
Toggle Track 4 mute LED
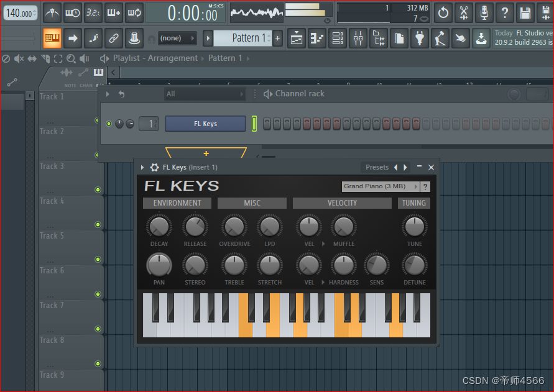(x=98, y=225)
